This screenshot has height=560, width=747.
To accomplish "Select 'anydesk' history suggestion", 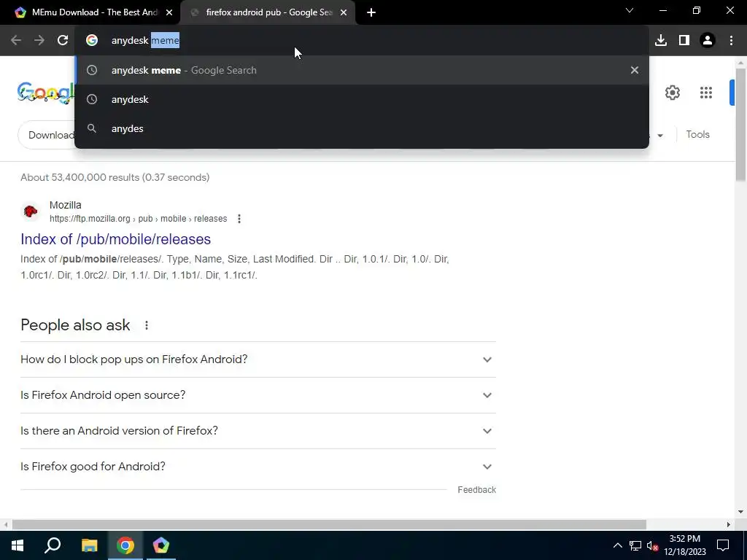I will pyautogui.click(x=362, y=99).
